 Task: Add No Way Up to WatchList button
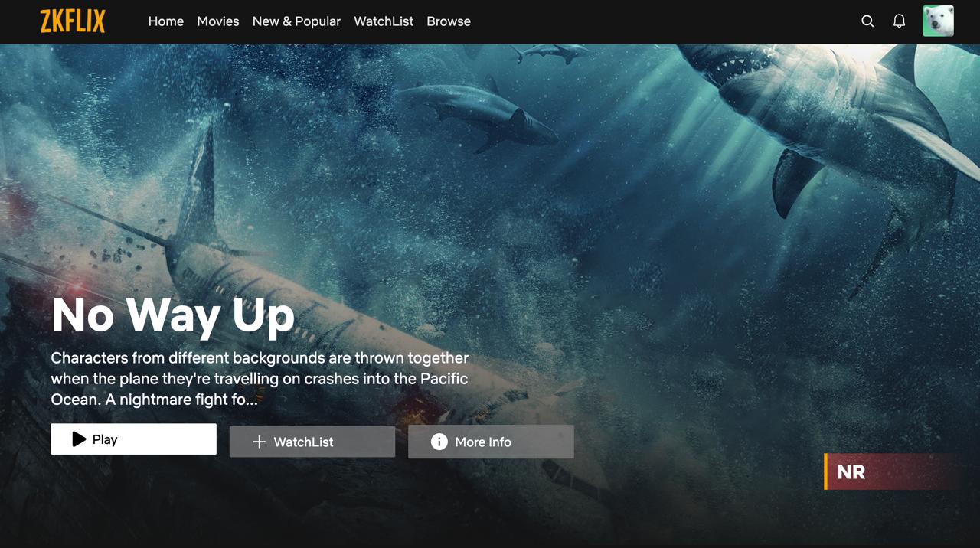(312, 442)
